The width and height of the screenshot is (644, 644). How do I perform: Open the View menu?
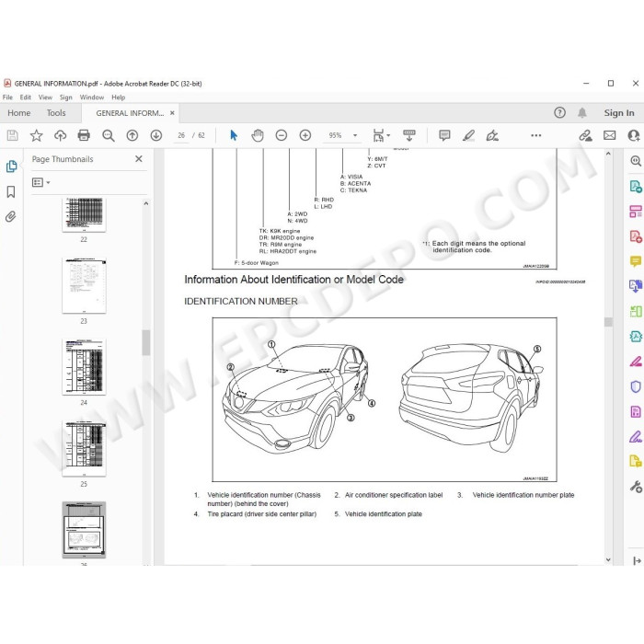click(x=45, y=98)
